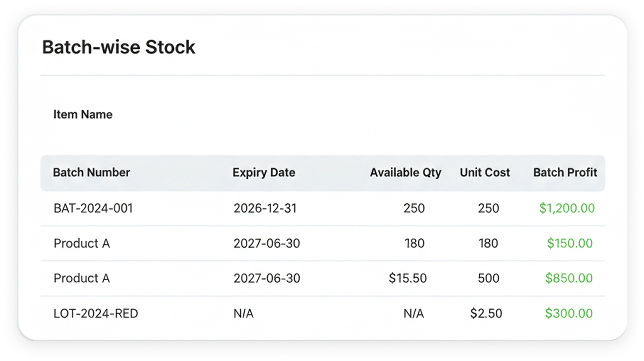Select the $850.00 batch profit value
This screenshot has height=361, width=644.
(569, 278)
